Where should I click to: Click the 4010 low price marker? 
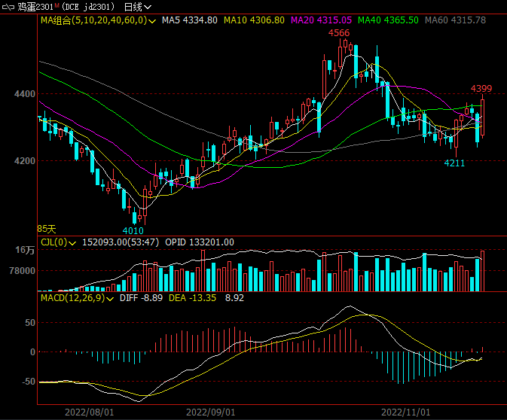coord(133,230)
